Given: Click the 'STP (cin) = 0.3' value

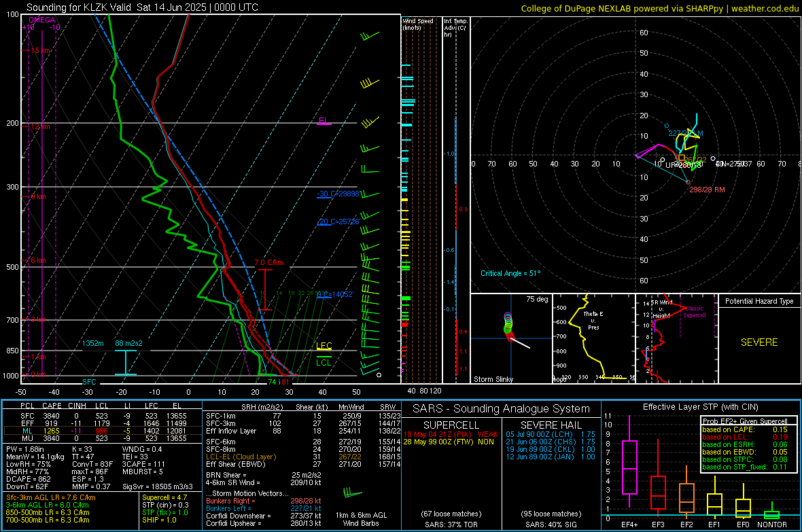Looking at the screenshot, I should point(165,505).
